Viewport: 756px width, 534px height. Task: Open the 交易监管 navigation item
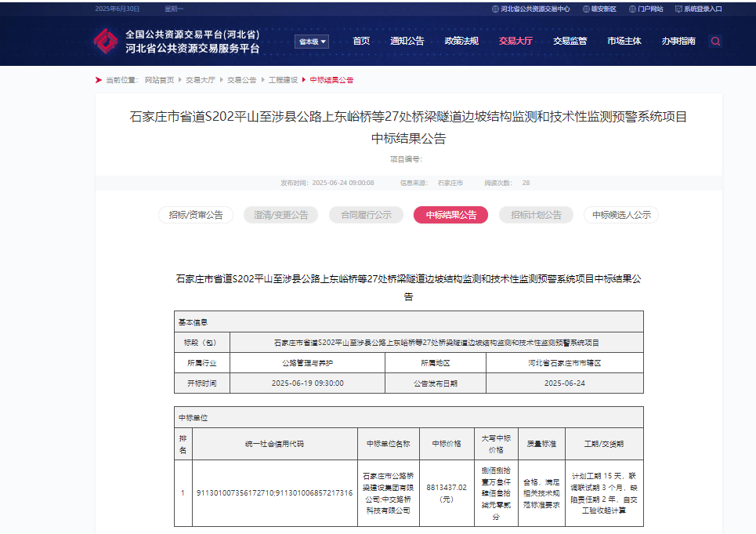click(x=570, y=41)
